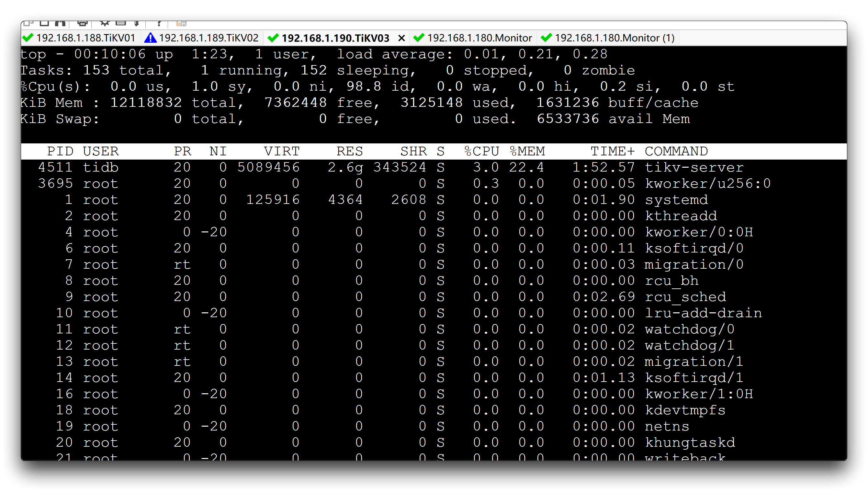Click the paste toolbar icon left of binoculars

tap(44, 23)
